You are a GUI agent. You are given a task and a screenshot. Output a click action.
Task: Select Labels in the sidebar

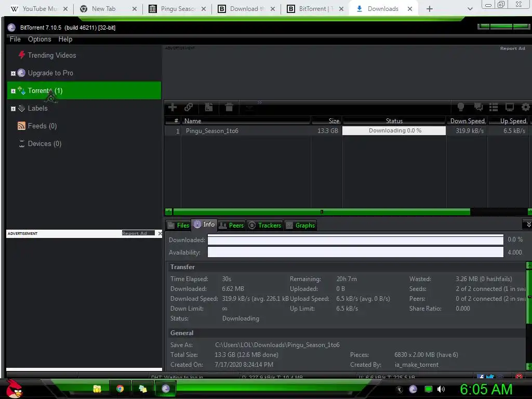point(37,108)
